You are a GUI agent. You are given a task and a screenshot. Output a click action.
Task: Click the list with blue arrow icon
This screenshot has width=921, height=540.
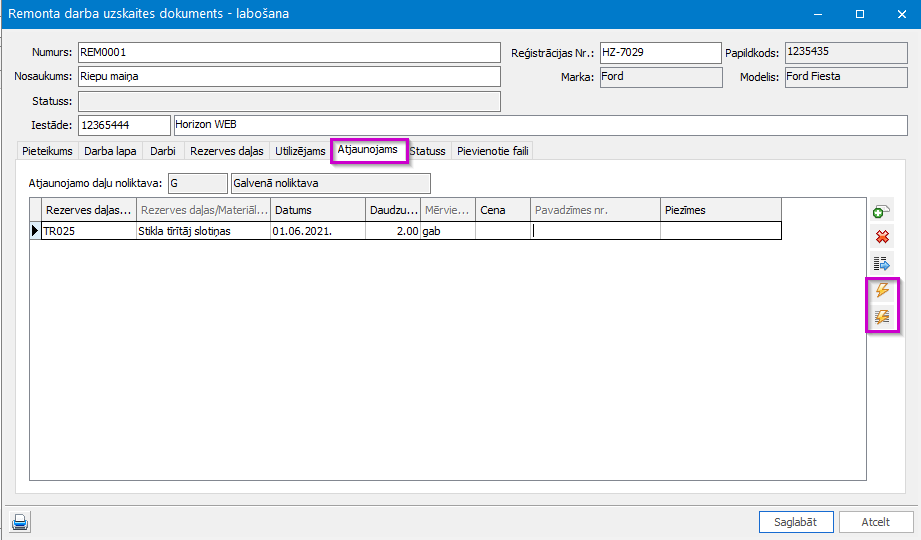(x=882, y=264)
